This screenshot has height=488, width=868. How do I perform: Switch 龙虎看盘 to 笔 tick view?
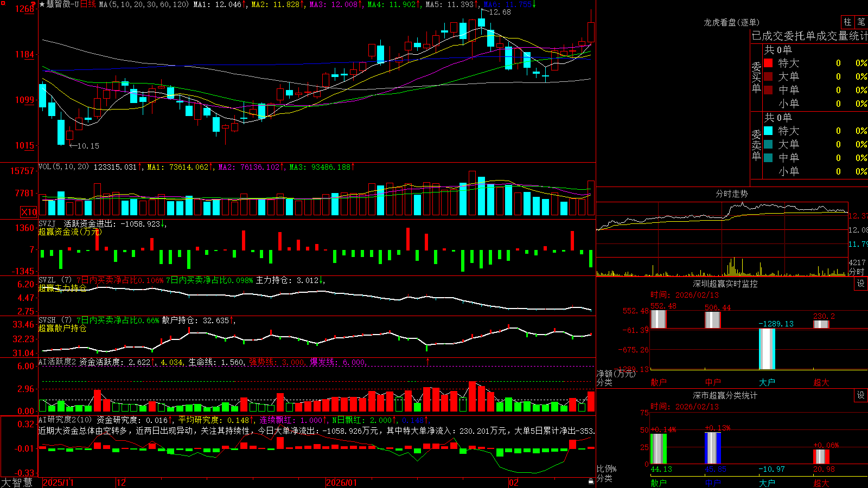861,22
